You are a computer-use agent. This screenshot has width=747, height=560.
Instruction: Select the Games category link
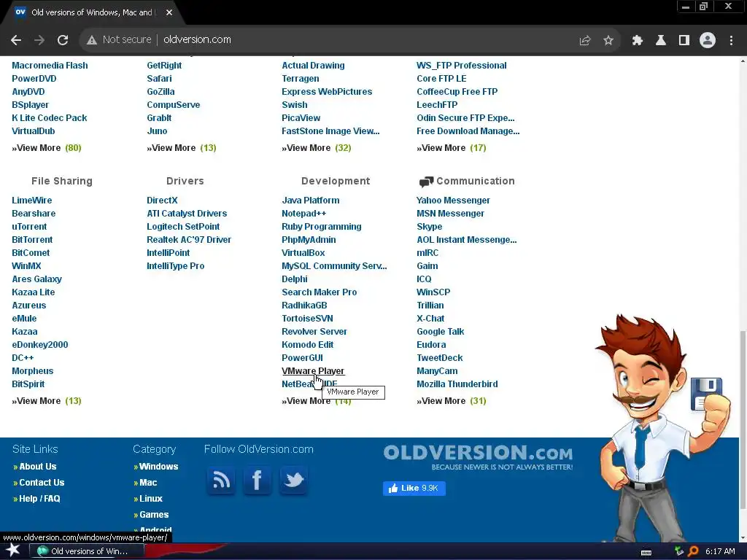[x=154, y=515]
